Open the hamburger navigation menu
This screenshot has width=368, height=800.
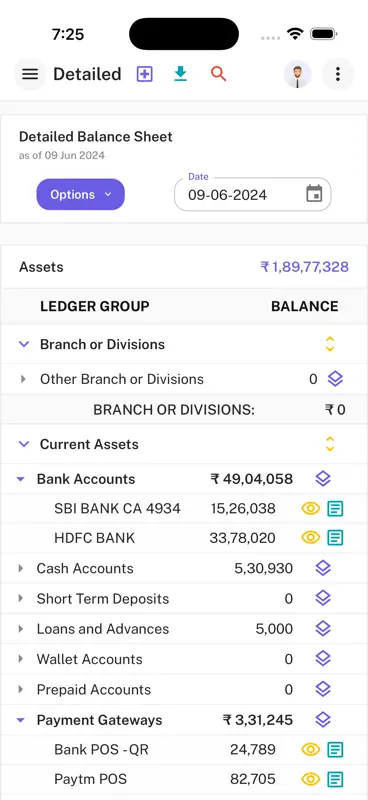(30, 74)
